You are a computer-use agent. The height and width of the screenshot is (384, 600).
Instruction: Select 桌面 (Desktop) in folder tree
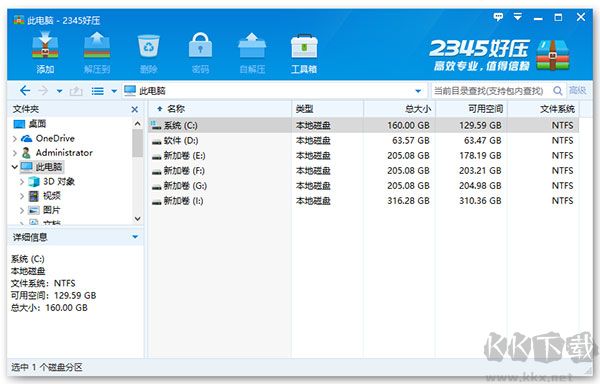[x=38, y=124]
